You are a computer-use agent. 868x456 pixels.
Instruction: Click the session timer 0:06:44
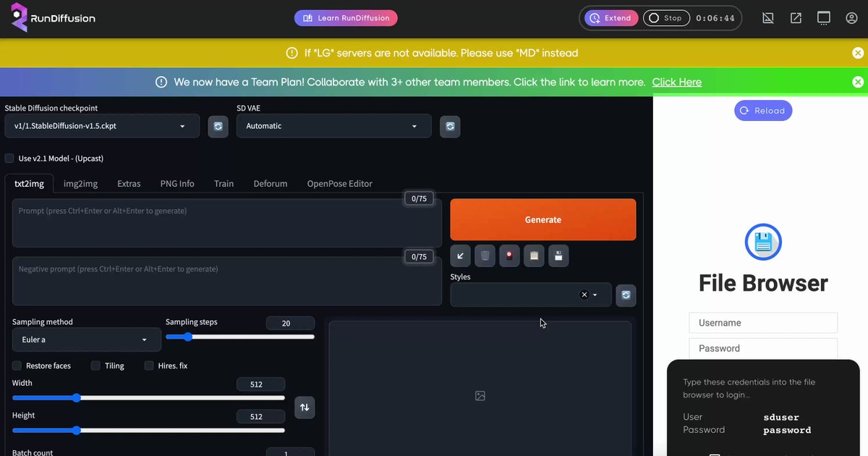pyautogui.click(x=715, y=18)
